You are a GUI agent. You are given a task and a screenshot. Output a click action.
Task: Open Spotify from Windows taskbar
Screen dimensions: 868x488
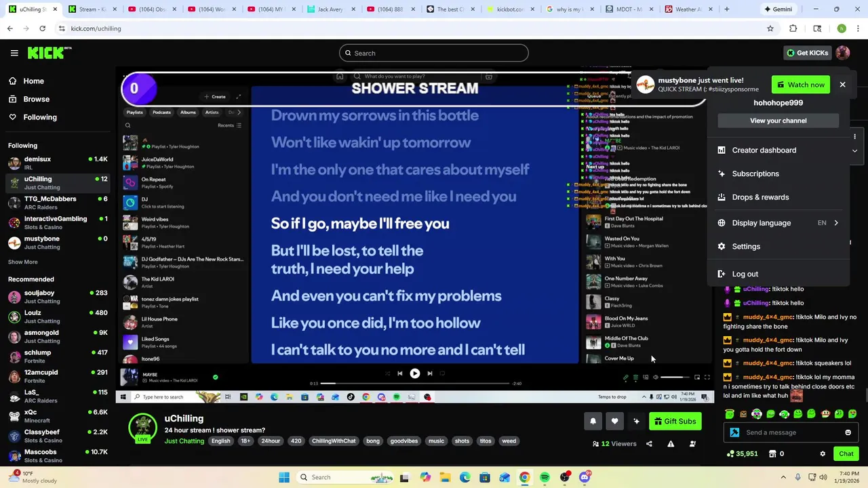pos(545,477)
